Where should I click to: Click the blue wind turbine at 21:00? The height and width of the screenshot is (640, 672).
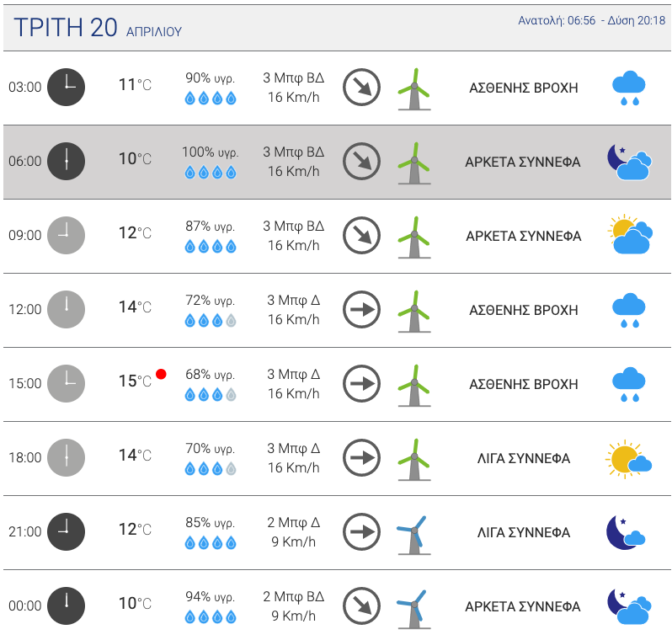[x=413, y=535]
